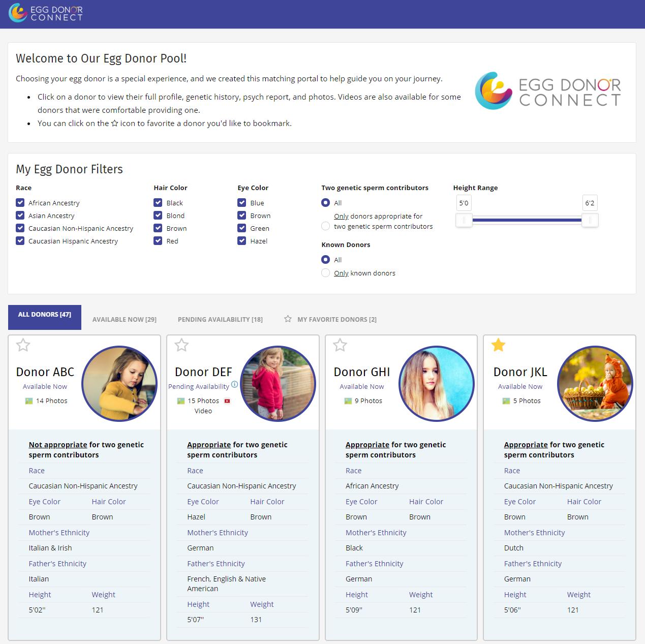Click the maximum height slider handle
This screenshot has height=644, width=645.
point(590,220)
